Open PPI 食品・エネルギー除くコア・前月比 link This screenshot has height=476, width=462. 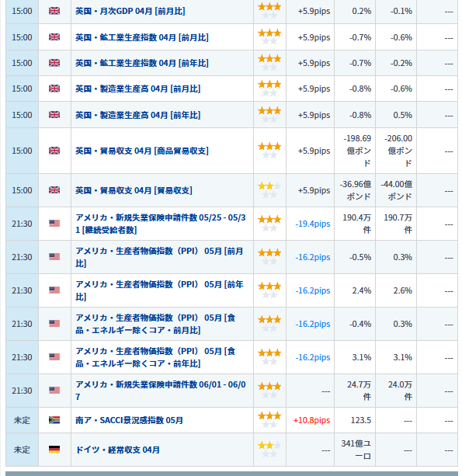[x=155, y=324]
